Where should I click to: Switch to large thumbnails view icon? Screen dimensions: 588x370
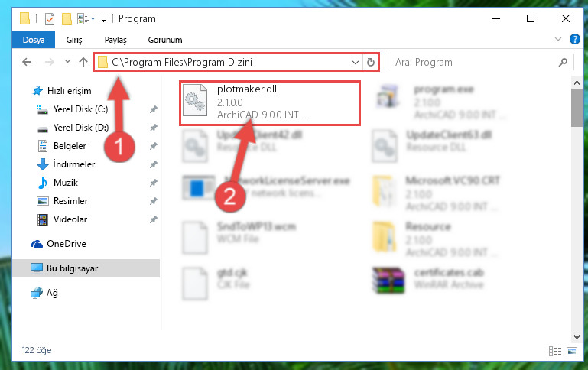(572, 351)
